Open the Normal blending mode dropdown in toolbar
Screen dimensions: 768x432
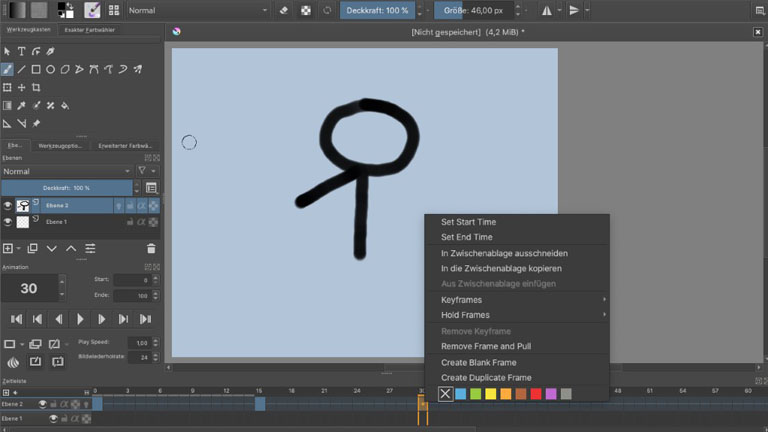click(197, 10)
